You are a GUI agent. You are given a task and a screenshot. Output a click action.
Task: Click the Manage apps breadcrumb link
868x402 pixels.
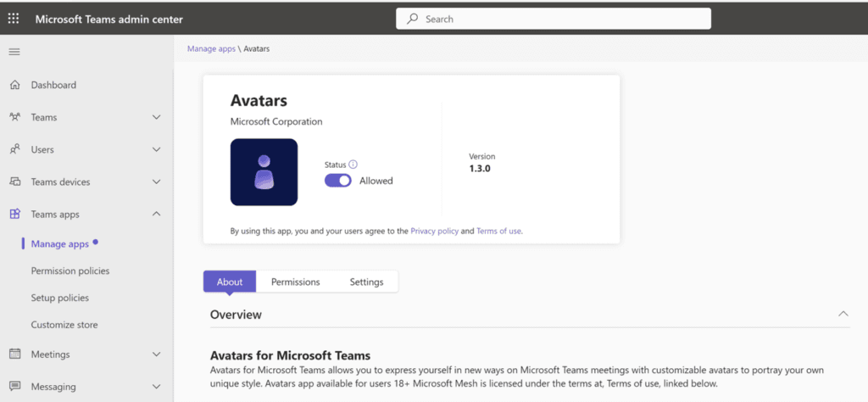[211, 48]
